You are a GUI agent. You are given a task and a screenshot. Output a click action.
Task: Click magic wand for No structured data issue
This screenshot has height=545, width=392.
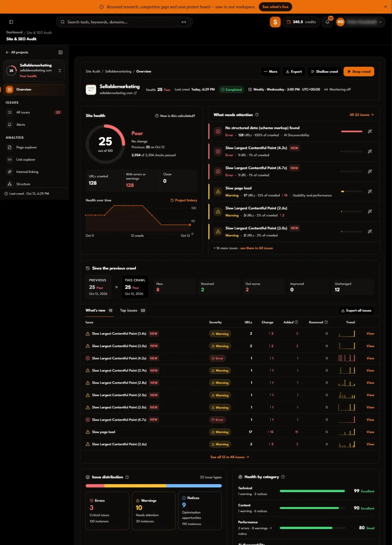pos(370,131)
